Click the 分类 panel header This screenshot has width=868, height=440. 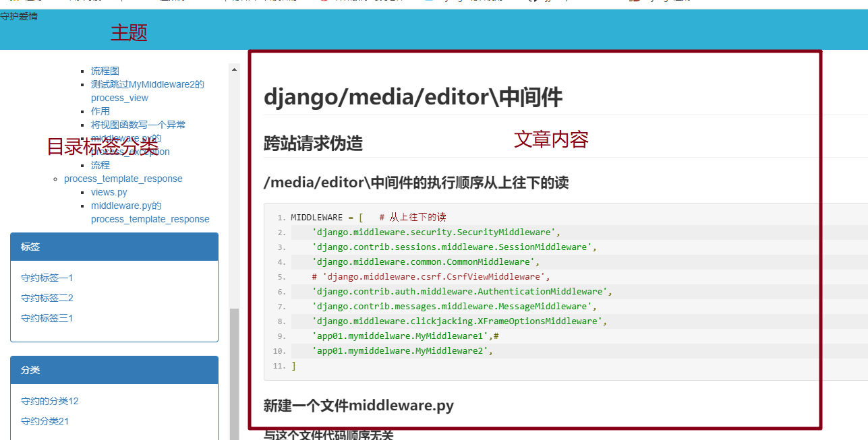(115, 370)
